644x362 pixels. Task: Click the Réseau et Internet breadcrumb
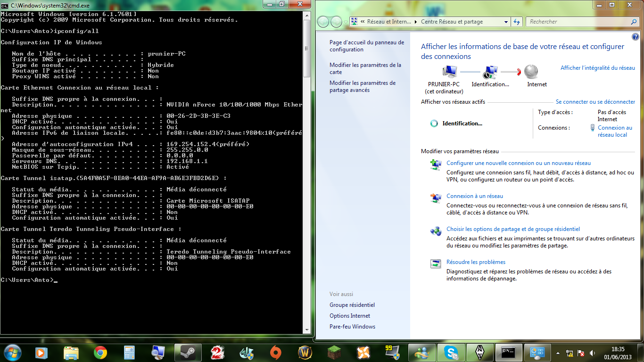point(388,22)
